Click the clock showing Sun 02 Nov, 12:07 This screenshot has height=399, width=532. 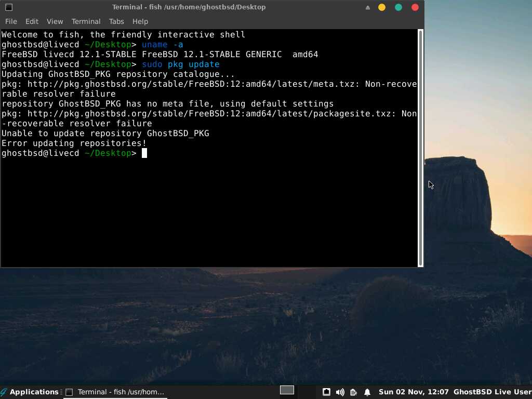point(413,392)
